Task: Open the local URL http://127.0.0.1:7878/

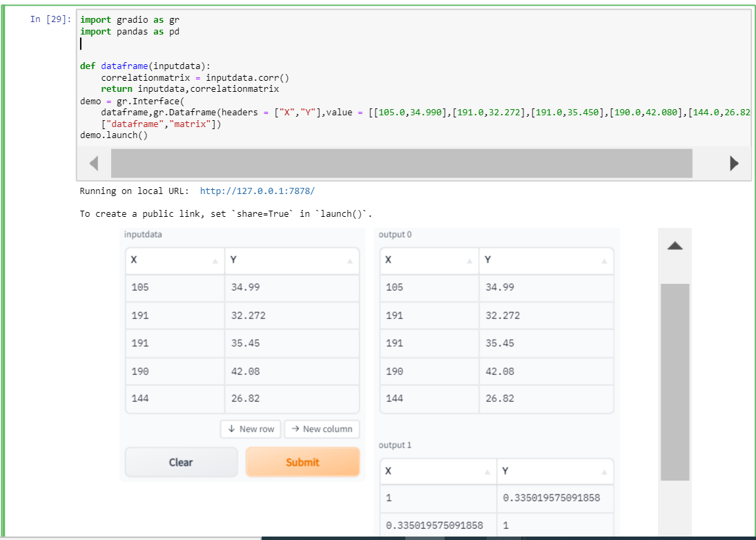Action: [x=257, y=191]
